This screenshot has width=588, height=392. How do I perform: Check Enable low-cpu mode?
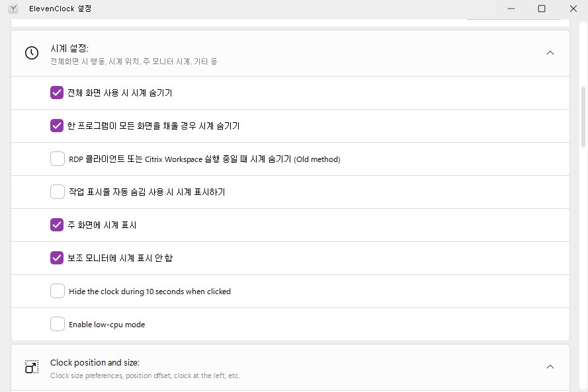[x=58, y=324]
